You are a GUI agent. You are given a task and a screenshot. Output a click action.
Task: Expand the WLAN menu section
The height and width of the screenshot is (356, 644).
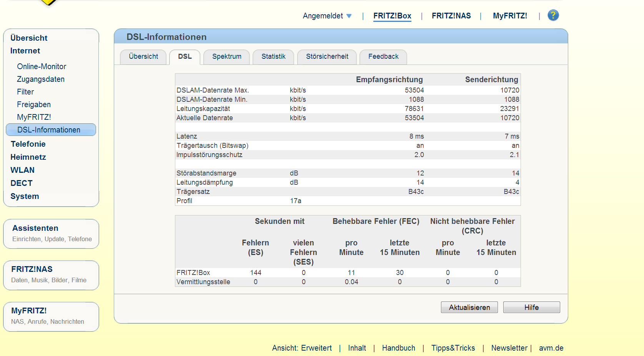click(x=22, y=170)
